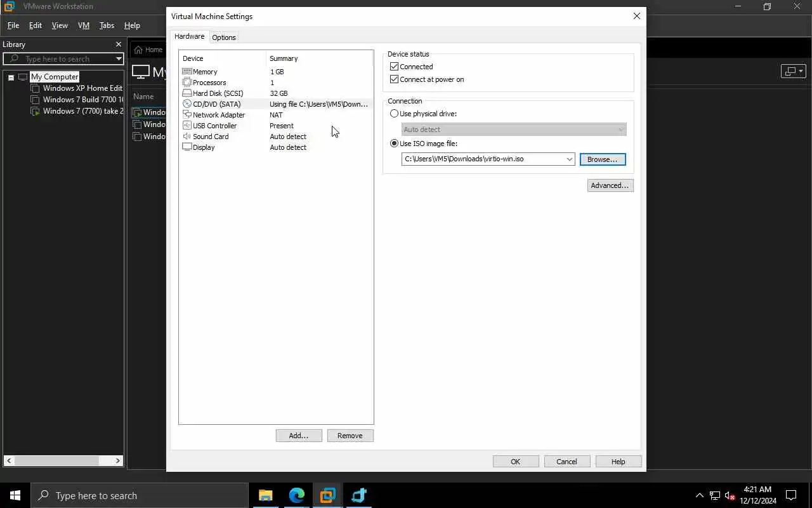Click the 1 GB memory summary

[x=277, y=72]
